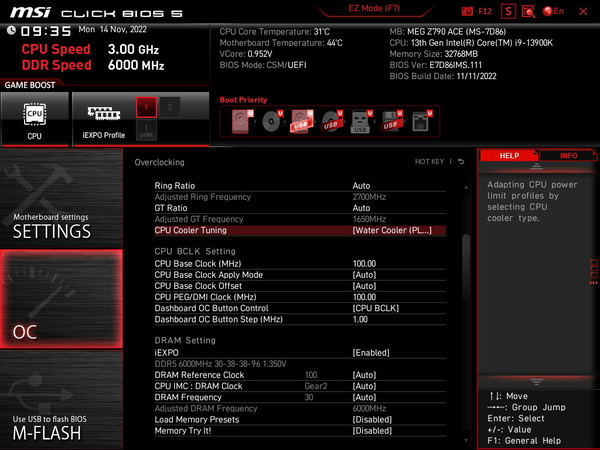This screenshot has height=450, width=600.
Task: Open Memory Try It! Disabled dropdown
Action: coord(372,430)
